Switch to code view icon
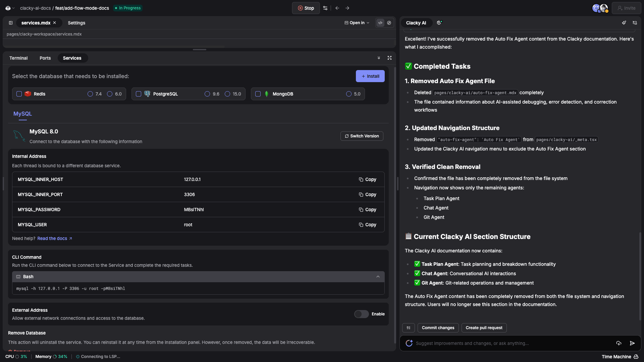This screenshot has width=644, height=362. (380, 23)
